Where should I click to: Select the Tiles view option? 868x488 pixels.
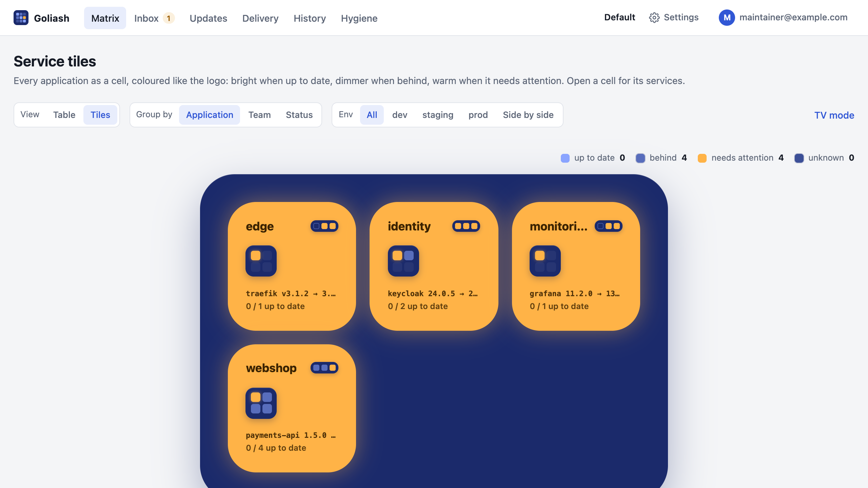pyautogui.click(x=100, y=115)
